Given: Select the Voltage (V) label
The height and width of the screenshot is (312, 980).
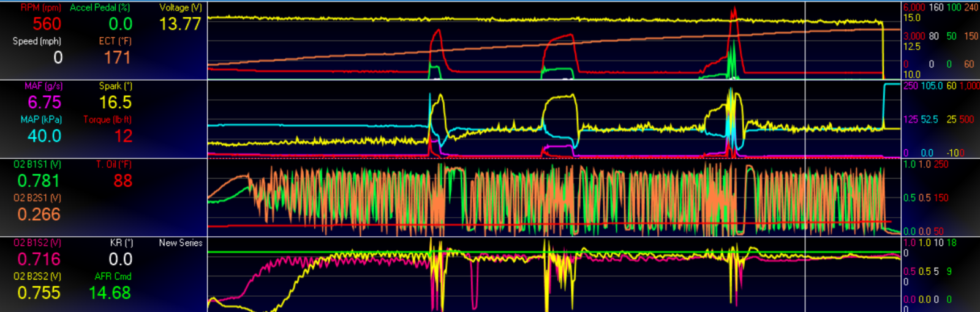Looking at the screenshot, I should coord(181,8).
